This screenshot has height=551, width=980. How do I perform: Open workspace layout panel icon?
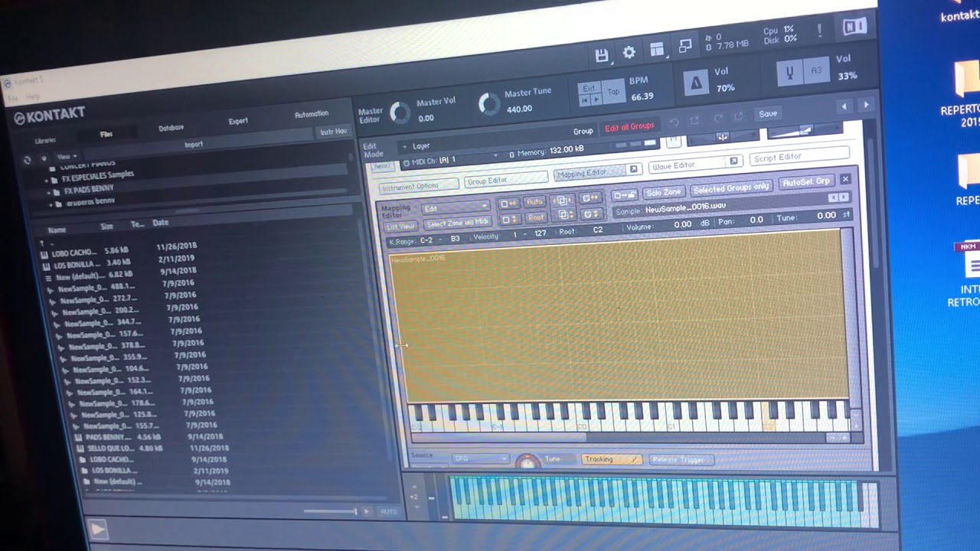click(657, 51)
